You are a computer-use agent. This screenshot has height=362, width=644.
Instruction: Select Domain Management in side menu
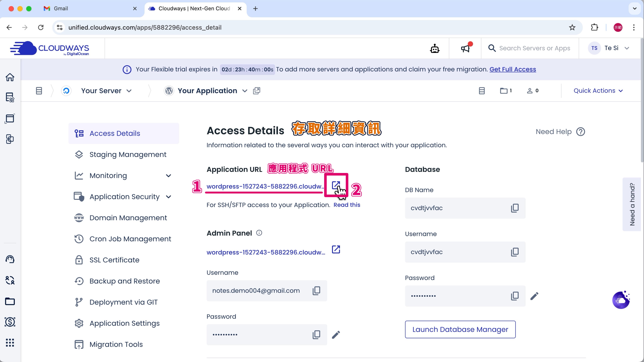click(x=128, y=218)
